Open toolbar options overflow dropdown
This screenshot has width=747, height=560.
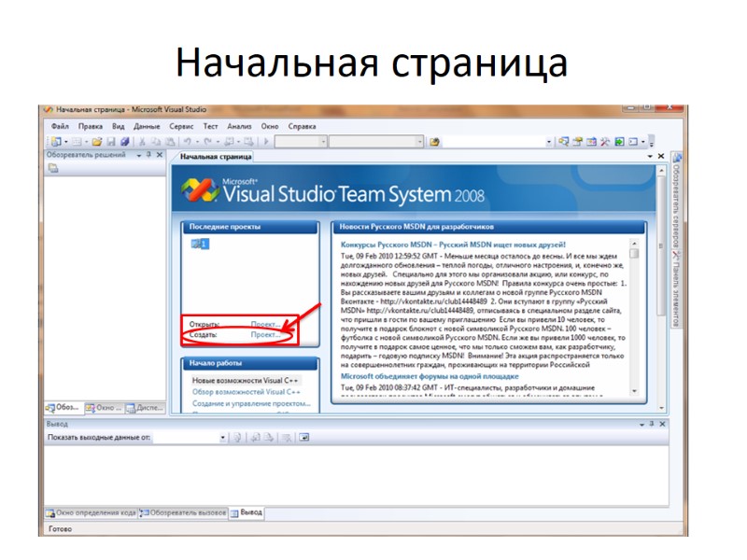click(x=652, y=142)
